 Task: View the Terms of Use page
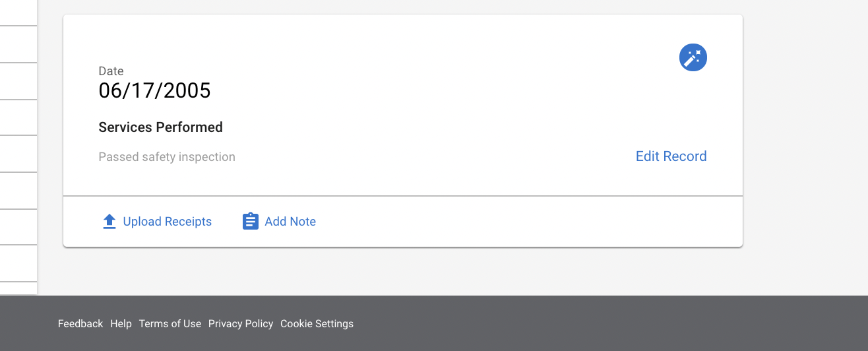point(170,324)
